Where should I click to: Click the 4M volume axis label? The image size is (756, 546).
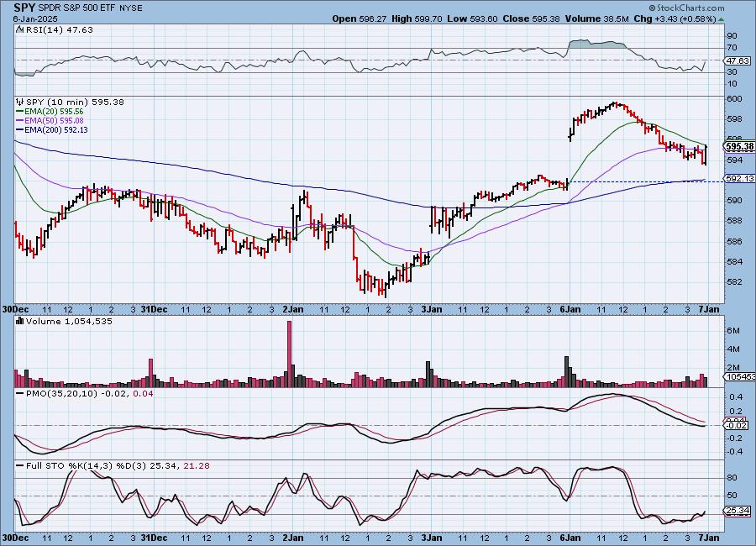(x=733, y=349)
